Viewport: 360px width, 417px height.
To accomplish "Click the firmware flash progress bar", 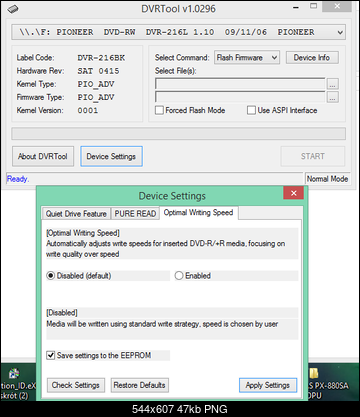I will point(179,134).
